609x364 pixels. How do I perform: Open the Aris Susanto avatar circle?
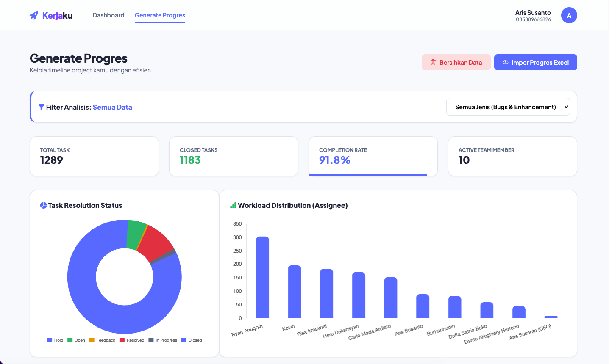click(x=569, y=15)
